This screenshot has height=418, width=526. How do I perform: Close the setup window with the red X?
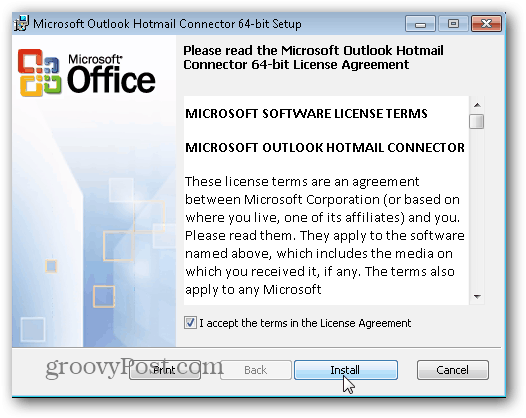click(x=486, y=24)
